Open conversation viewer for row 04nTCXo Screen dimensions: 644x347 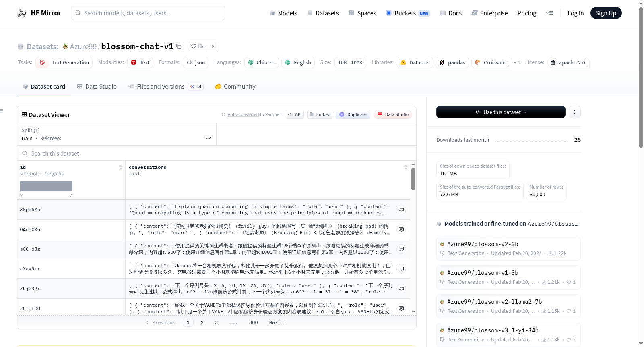tap(401, 229)
